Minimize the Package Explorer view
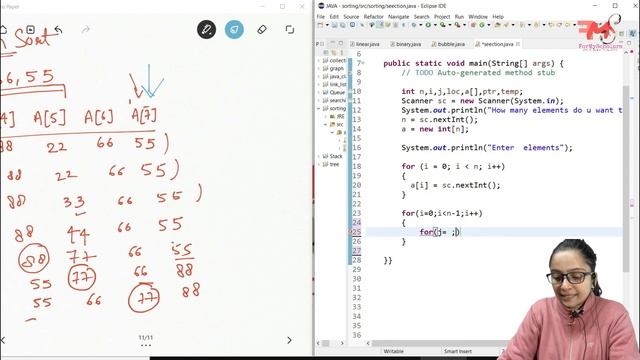This screenshot has width=640, height=360. (333, 42)
